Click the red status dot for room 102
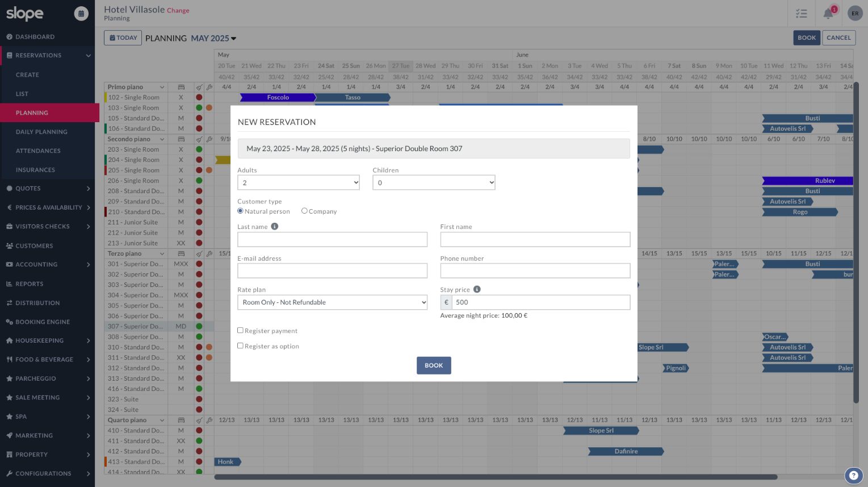The image size is (868, 487). pyautogui.click(x=199, y=98)
